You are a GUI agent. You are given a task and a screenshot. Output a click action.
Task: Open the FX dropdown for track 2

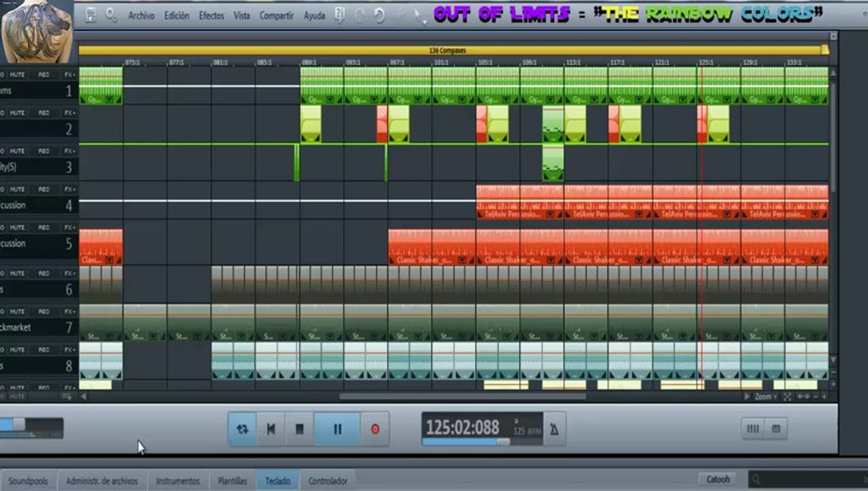click(69, 113)
